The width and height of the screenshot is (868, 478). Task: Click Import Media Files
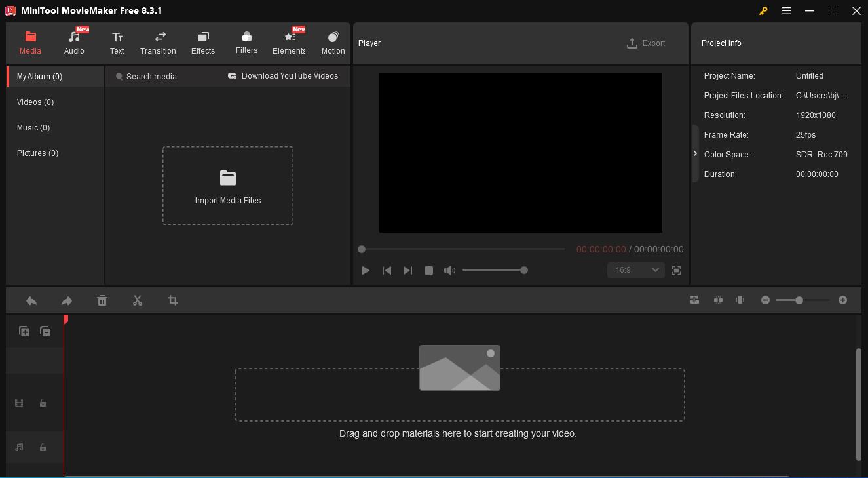click(x=227, y=186)
